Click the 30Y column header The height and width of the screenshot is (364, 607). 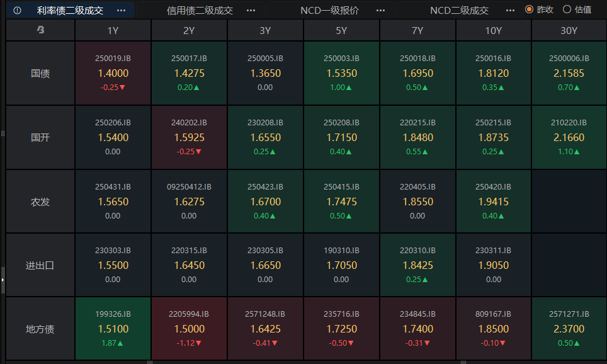(x=569, y=30)
